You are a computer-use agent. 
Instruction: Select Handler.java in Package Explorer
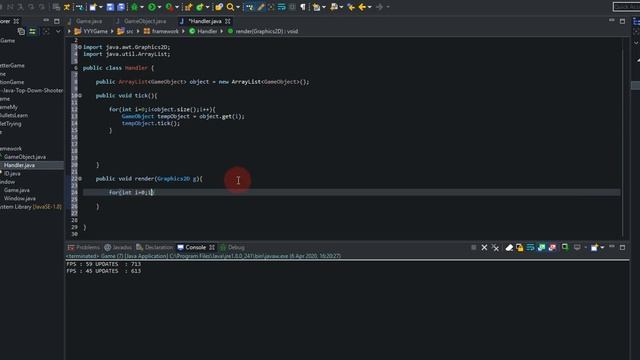click(x=19, y=165)
